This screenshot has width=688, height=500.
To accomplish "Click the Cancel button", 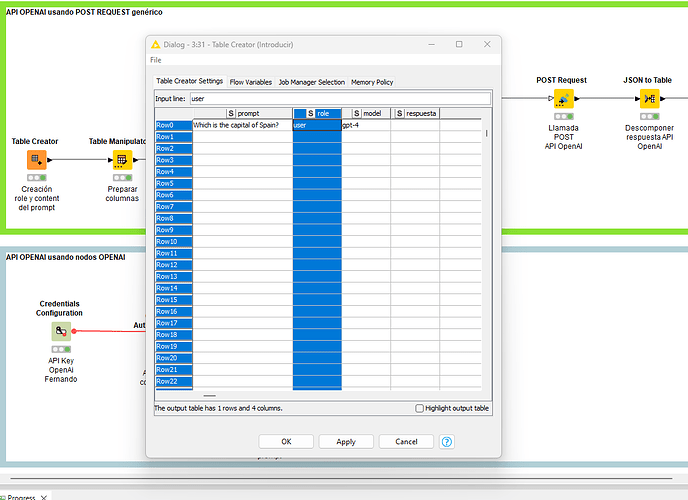I will coord(406,441).
